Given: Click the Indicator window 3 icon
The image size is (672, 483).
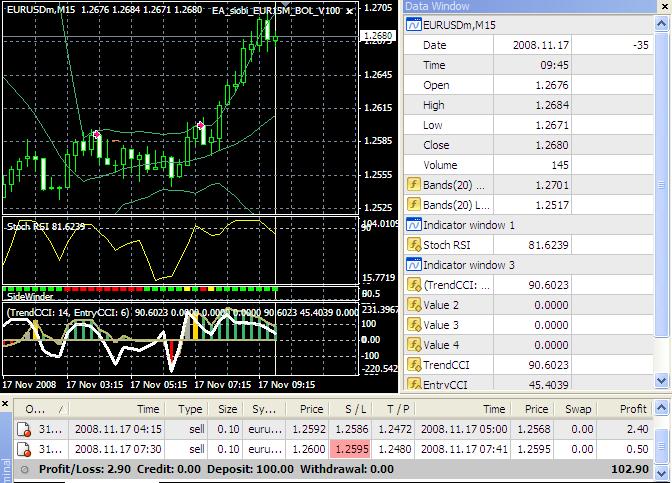Looking at the screenshot, I should coord(414,265).
